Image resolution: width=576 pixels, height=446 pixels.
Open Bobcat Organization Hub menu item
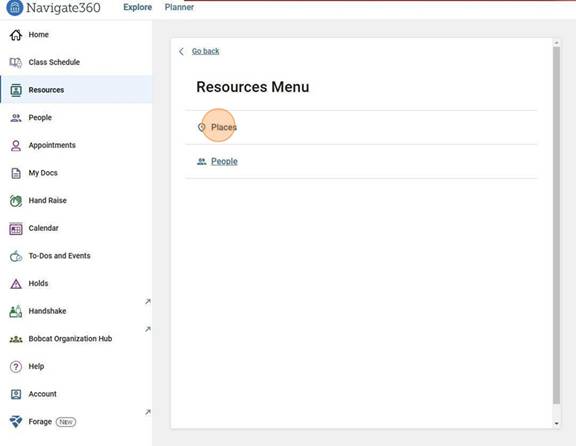[x=76, y=339]
